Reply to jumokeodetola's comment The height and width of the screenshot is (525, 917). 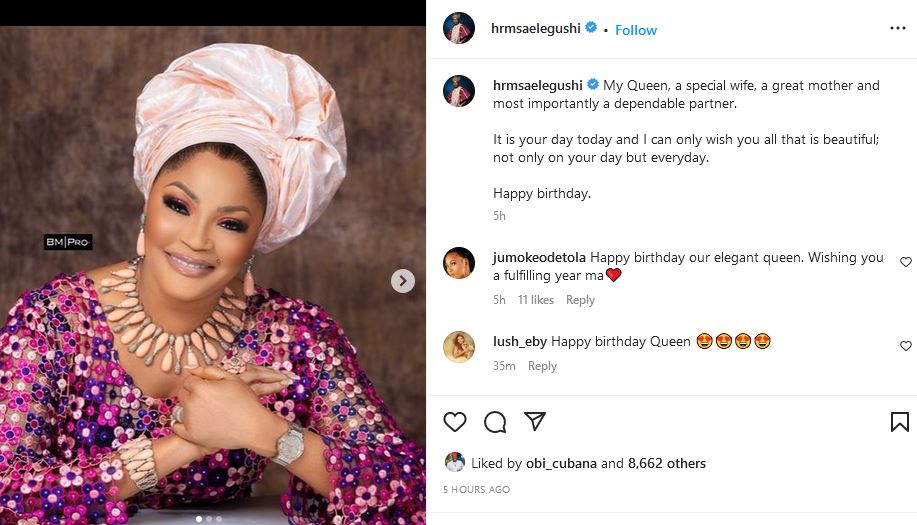[580, 300]
